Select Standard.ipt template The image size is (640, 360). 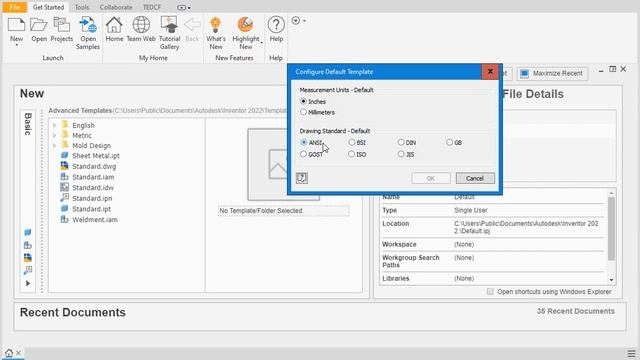(x=91, y=209)
